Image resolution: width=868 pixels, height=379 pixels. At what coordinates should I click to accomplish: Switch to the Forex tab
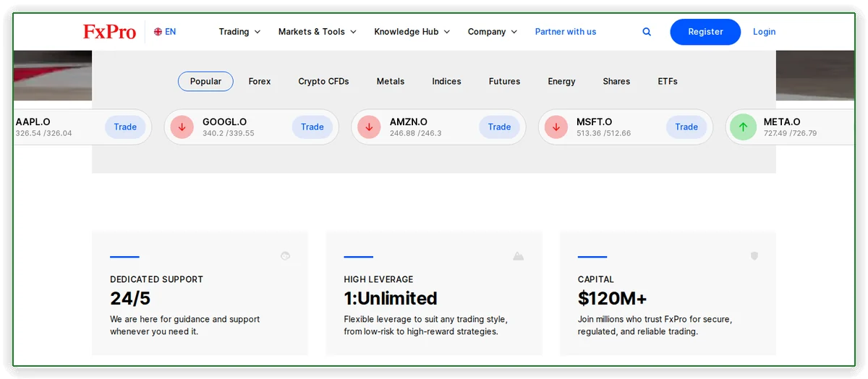(260, 82)
